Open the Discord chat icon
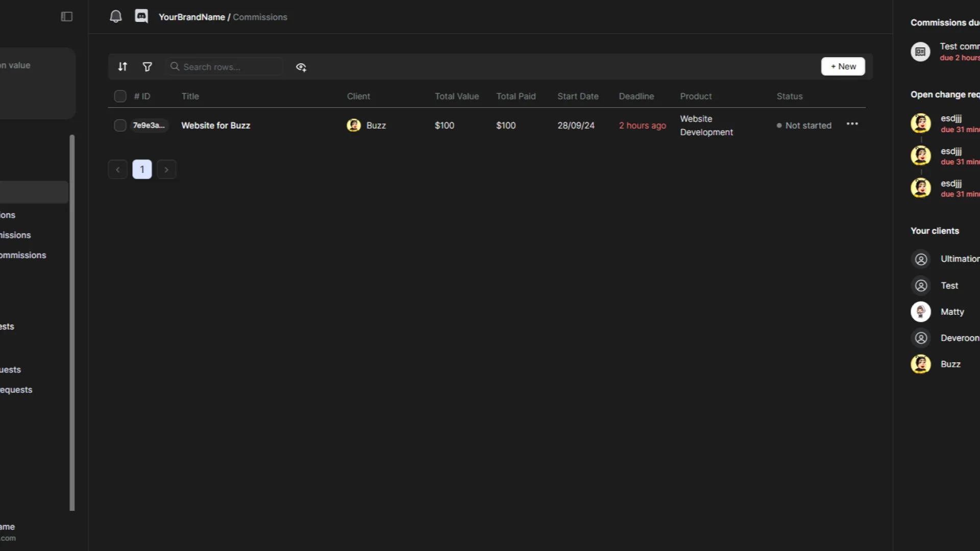This screenshot has width=980, height=551. [141, 16]
